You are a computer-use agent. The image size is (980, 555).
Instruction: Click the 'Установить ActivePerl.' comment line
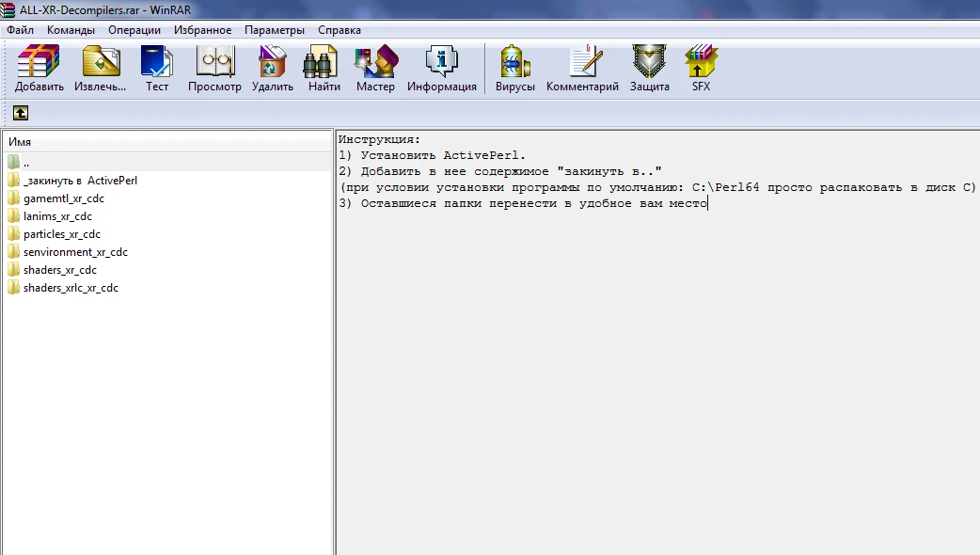click(443, 155)
